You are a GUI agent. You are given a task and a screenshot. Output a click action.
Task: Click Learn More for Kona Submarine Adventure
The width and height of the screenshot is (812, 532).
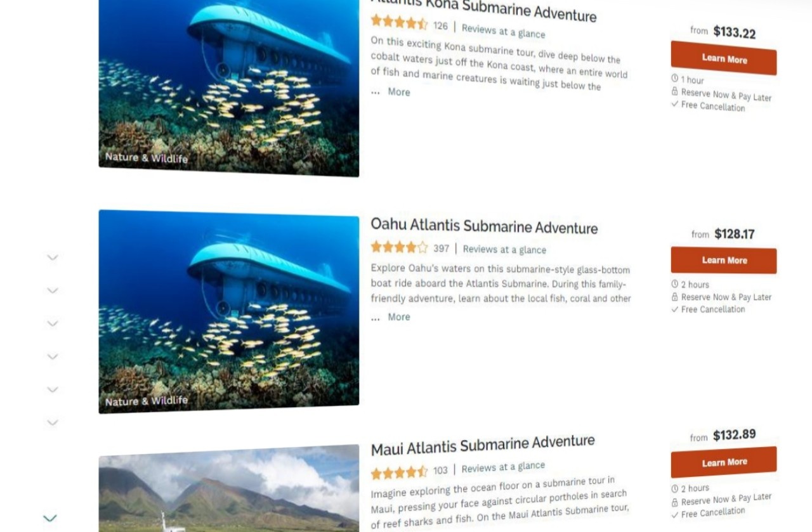724,58
